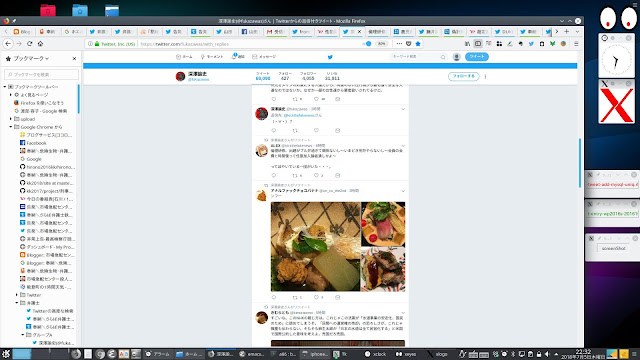
Task: Open the Firefox home page icon
Action: coord(40,44)
